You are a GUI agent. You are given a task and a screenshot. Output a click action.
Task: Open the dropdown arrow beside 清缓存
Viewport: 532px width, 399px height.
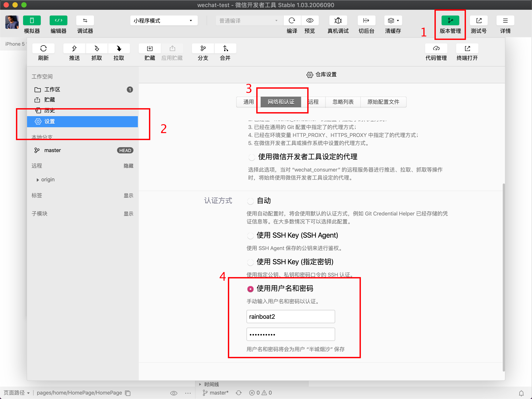pos(398,21)
